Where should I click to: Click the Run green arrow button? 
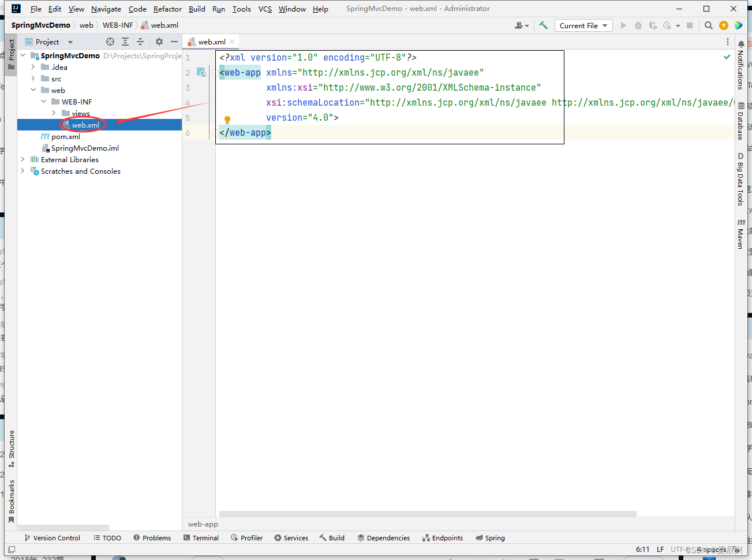click(623, 25)
